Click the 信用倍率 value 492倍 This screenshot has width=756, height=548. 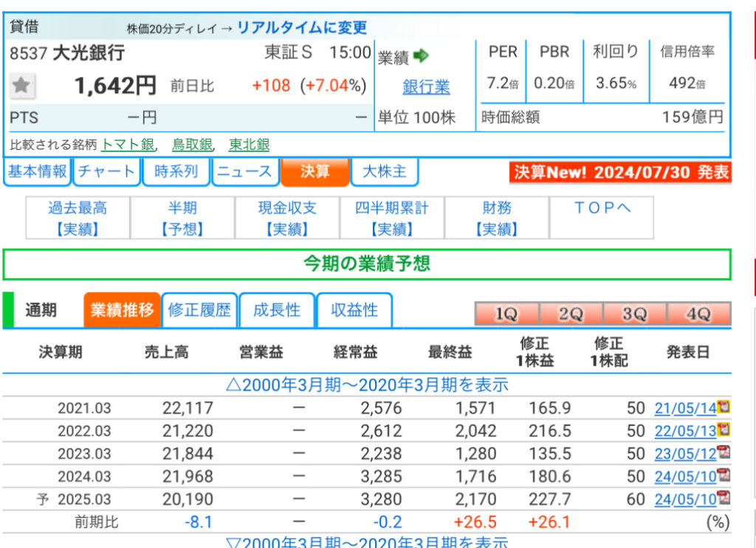point(687,83)
